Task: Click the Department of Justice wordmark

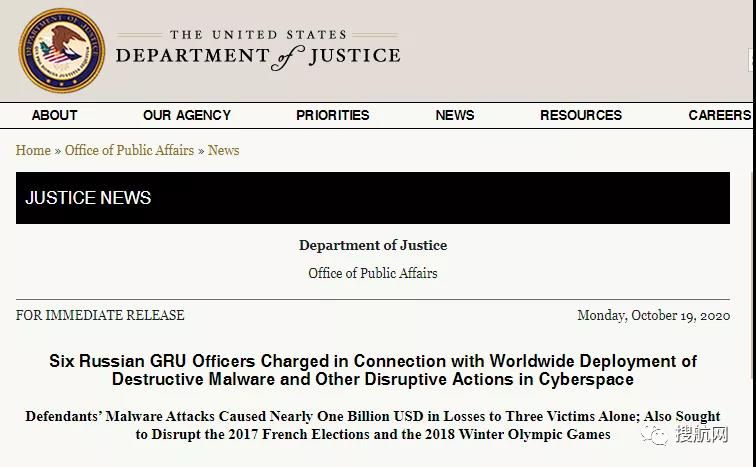Action: (x=258, y=49)
